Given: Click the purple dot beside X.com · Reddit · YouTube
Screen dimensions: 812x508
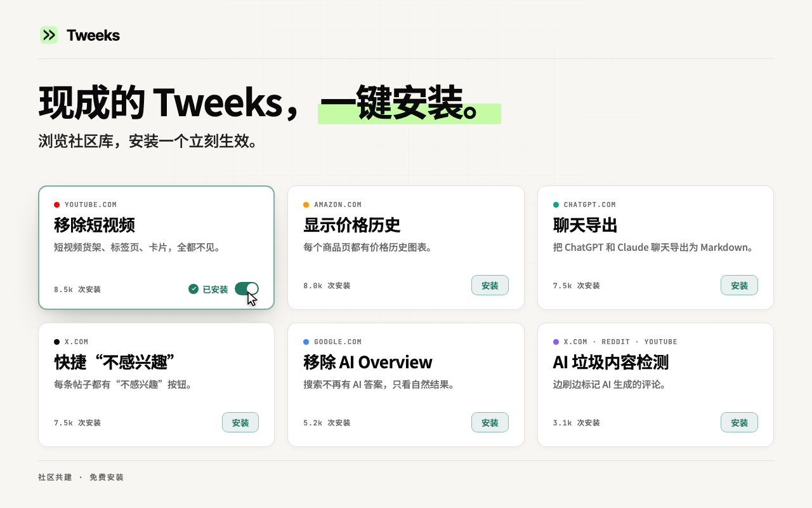Looking at the screenshot, I should (x=556, y=342).
